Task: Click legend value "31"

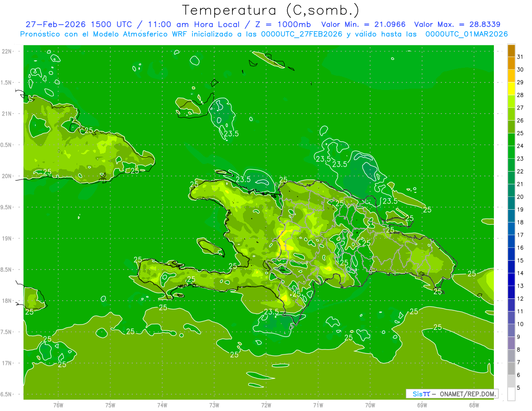Action: point(520,57)
